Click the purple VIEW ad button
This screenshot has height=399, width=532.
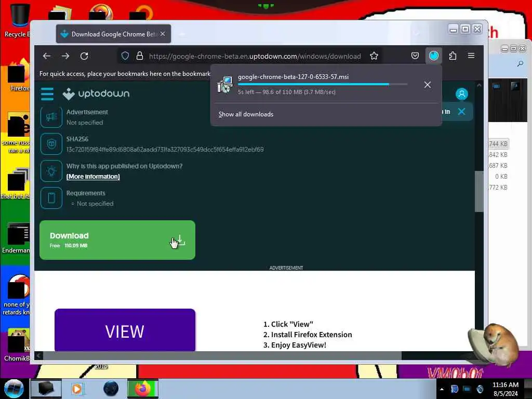(125, 330)
